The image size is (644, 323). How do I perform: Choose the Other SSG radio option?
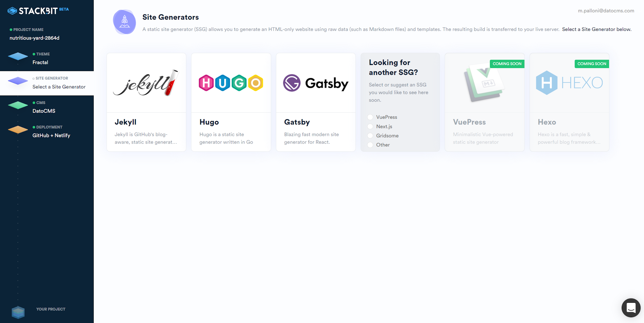coord(370,145)
